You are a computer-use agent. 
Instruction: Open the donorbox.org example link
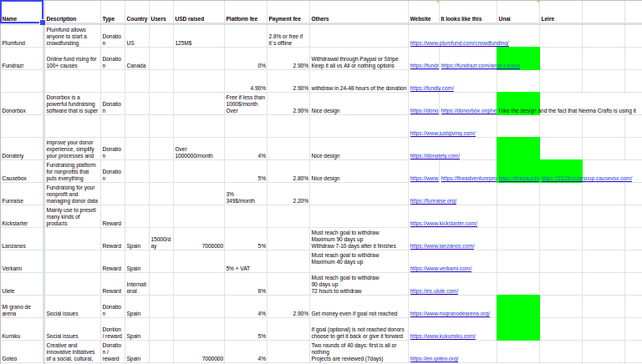(x=468, y=110)
